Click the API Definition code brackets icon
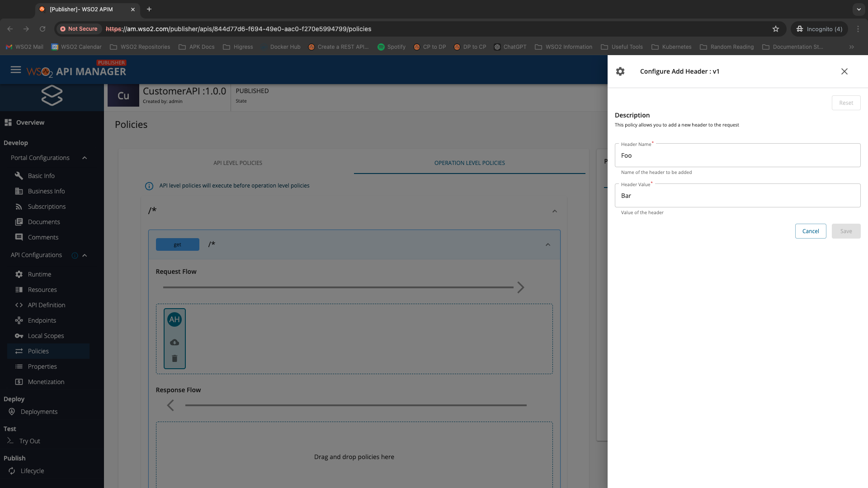This screenshot has width=868, height=488. click(19, 305)
